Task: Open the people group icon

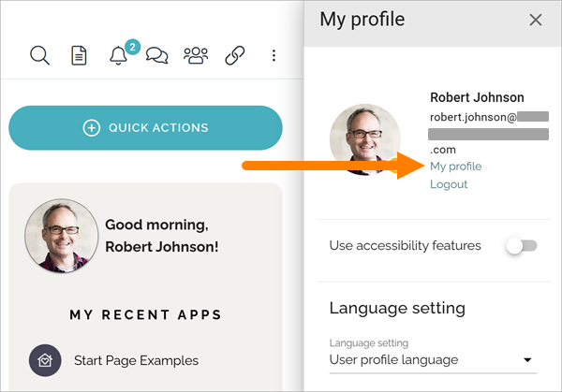Action: [196, 55]
